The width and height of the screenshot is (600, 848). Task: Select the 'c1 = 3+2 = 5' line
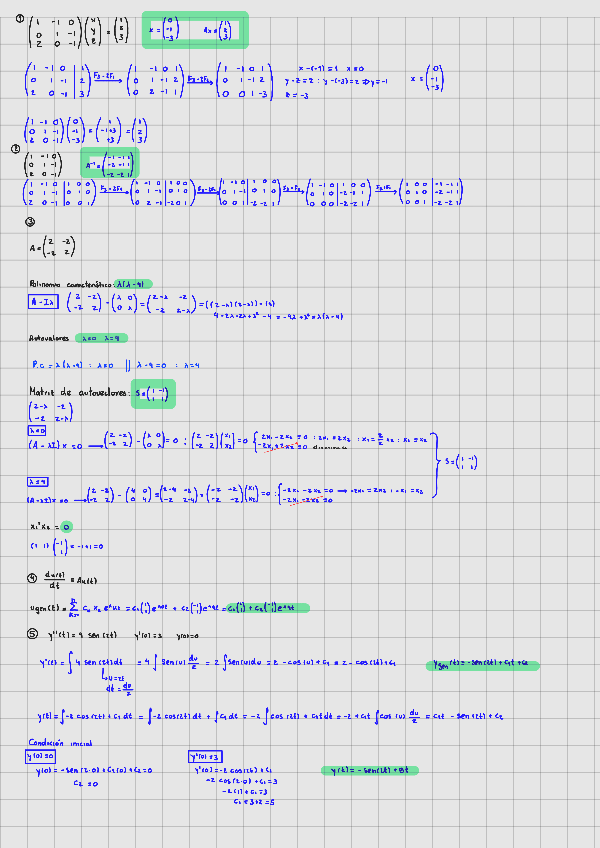click(x=254, y=802)
